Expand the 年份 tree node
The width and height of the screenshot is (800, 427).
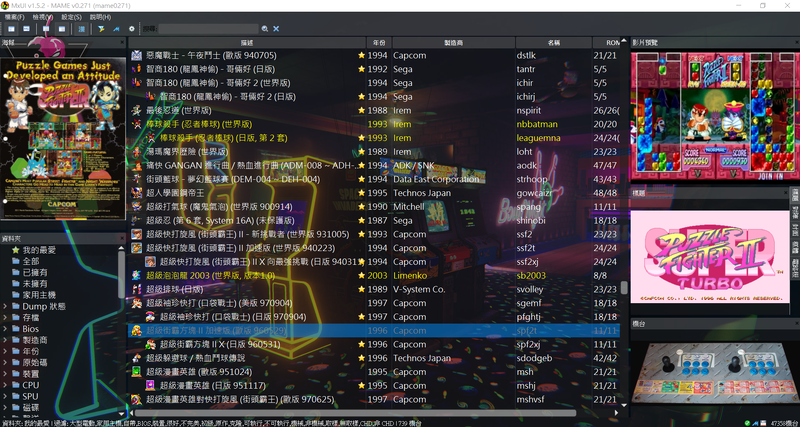(x=5, y=351)
